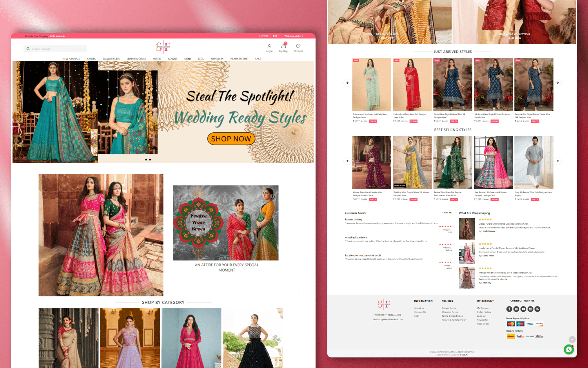
Task: Show previous Best Selling Styles products
Action: click(347, 161)
